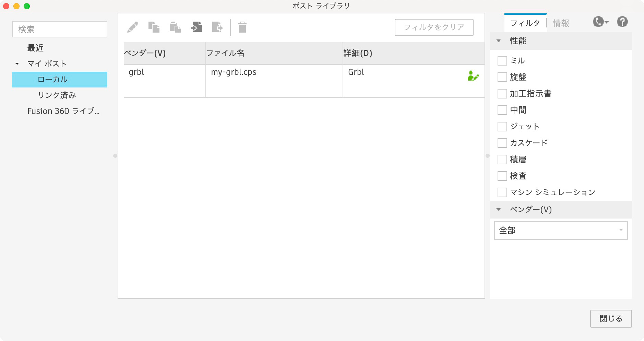This screenshot has width=644, height=341.
Task: Click the 検索 search field
Action: pyautogui.click(x=60, y=29)
